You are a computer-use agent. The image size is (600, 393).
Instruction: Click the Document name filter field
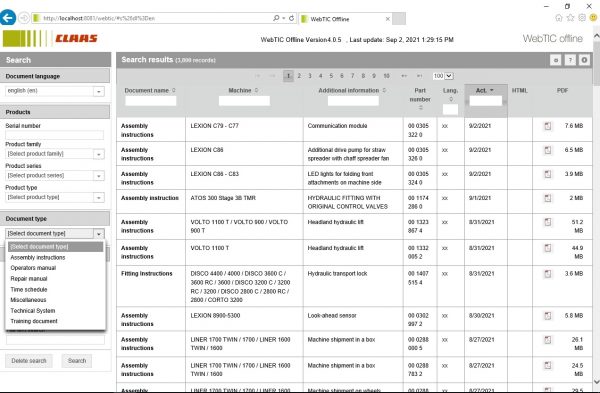[x=151, y=101]
